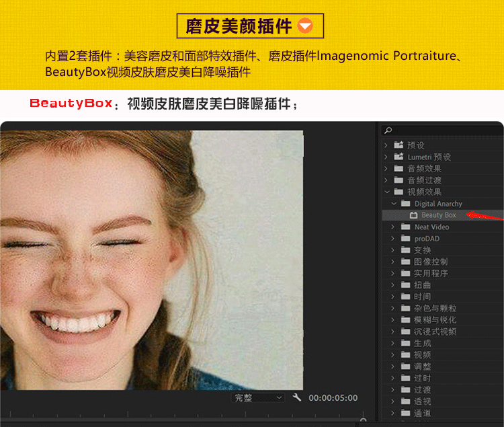This screenshot has height=427, width=504.
Task: Click the 视频 folder icon
Action: click(x=406, y=354)
